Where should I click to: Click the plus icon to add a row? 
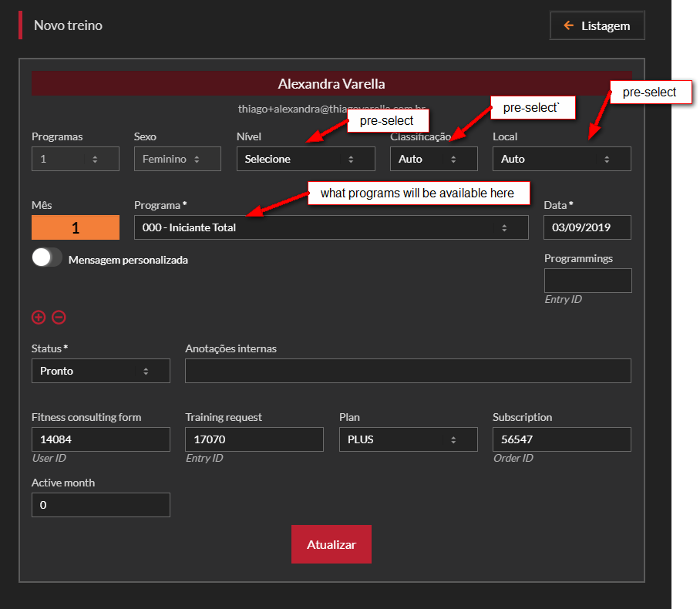39,317
